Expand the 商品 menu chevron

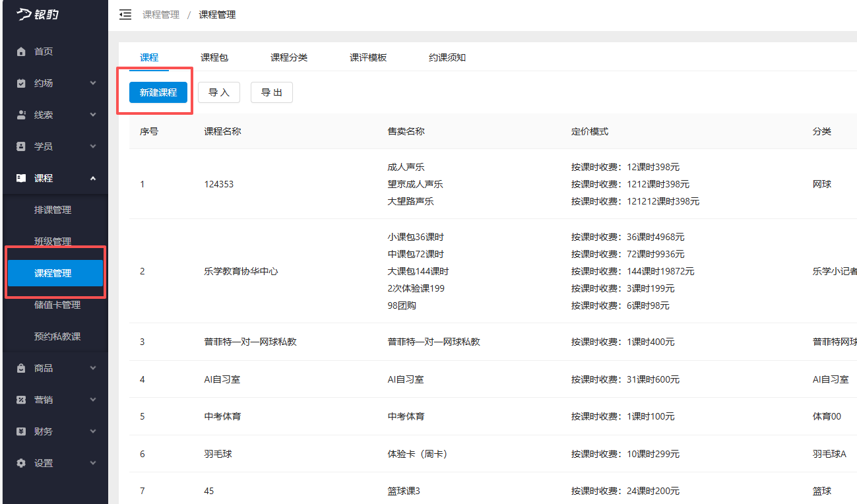tap(94, 367)
